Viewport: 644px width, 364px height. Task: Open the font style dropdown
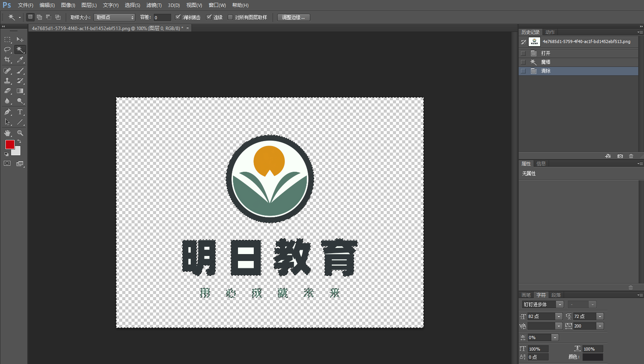(x=592, y=304)
